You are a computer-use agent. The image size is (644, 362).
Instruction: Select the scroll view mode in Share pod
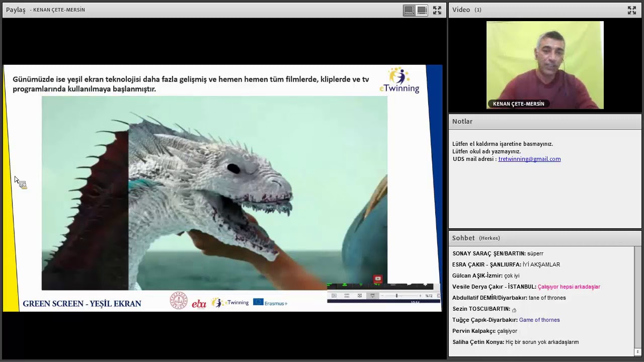click(410, 10)
